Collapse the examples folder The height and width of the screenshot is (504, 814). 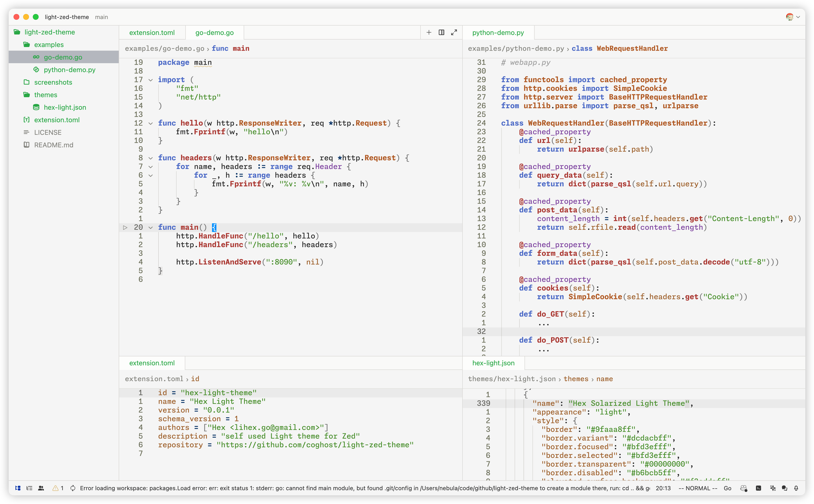[x=49, y=45]
